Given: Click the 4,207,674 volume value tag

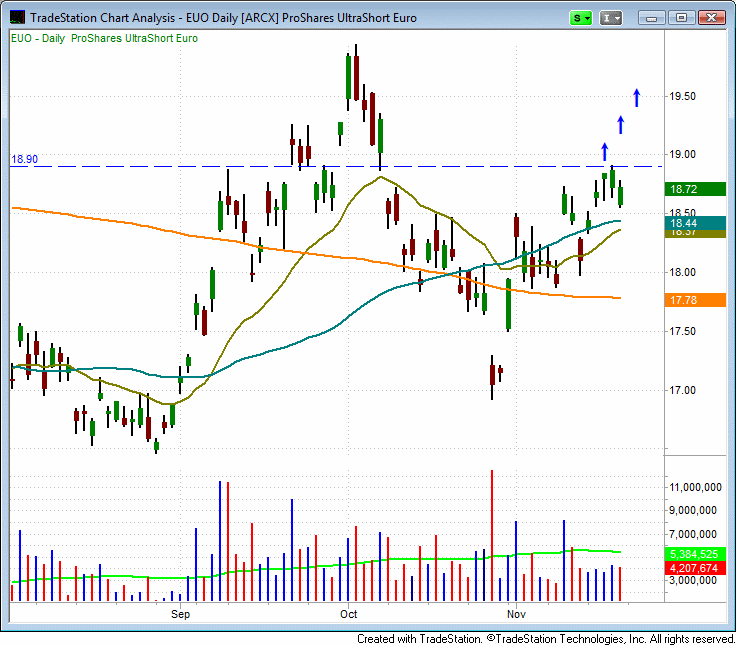Looking at the screenshot, I should pos(695,568).
